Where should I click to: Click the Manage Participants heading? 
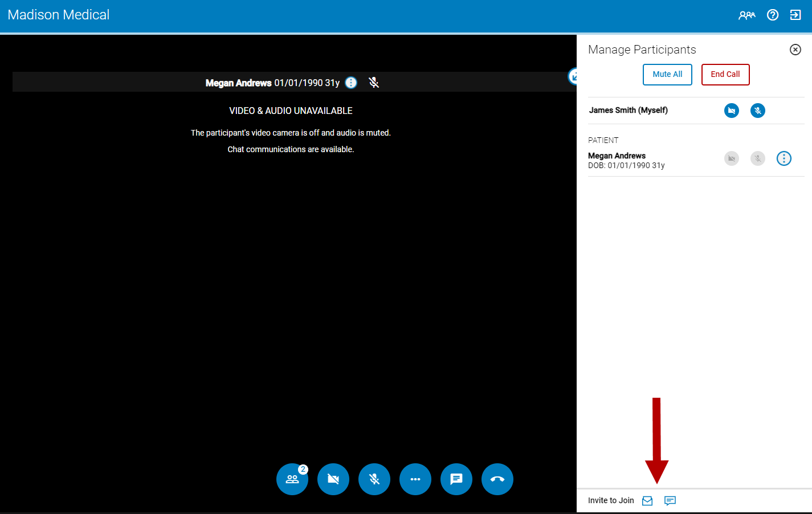pos(642,50)
